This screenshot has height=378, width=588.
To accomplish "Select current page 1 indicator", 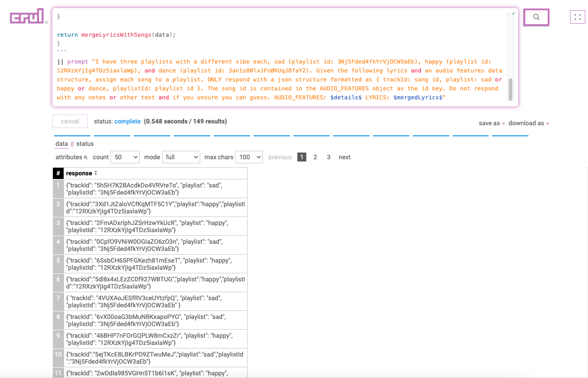I will tap(302, 157).
